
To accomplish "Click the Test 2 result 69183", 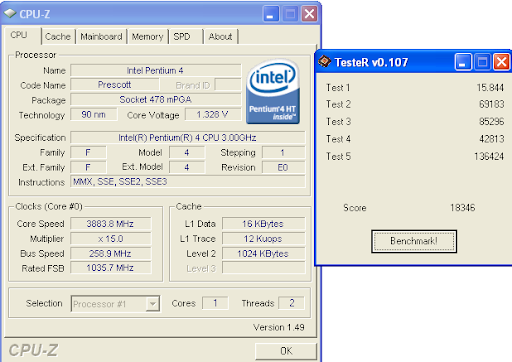I will click(x=491, y=104).
